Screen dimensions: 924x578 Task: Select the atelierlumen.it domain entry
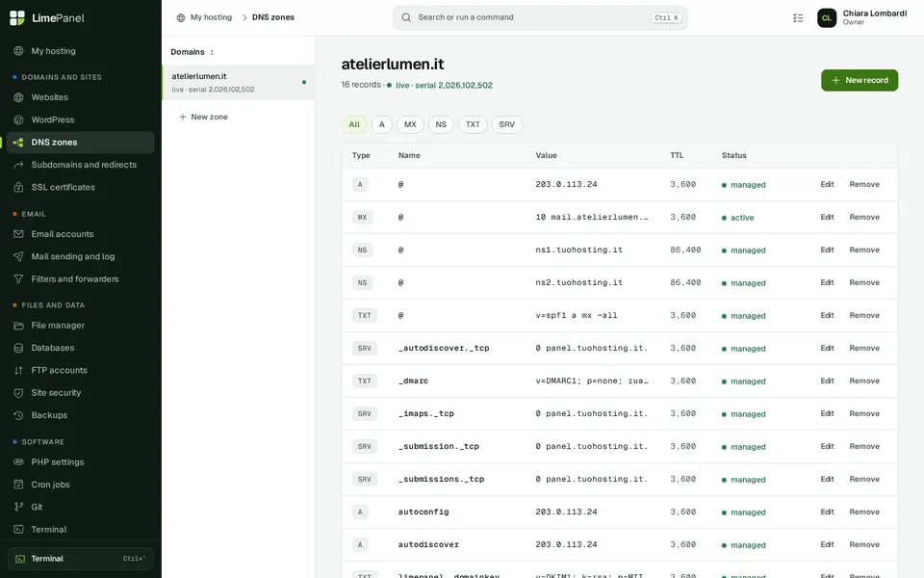pos(239,83)
